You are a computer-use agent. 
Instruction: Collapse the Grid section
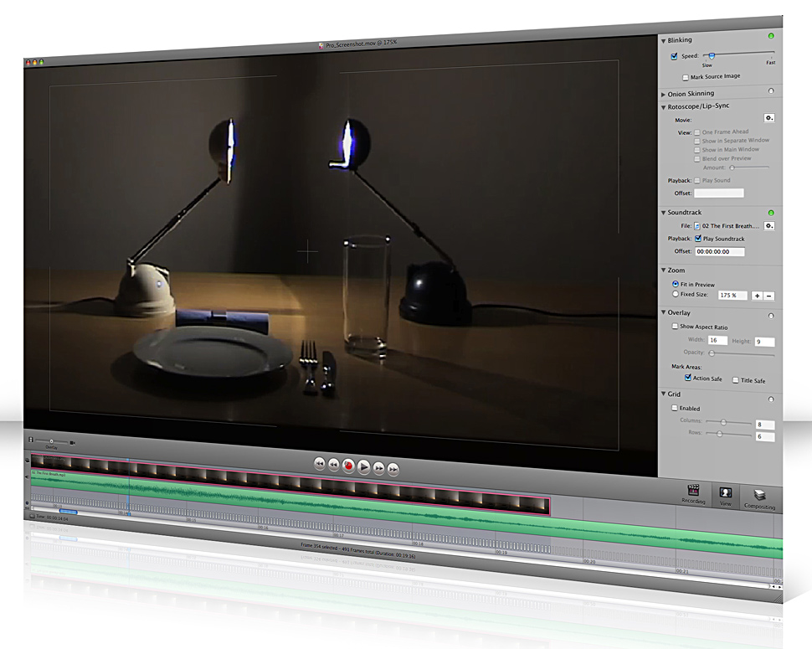663,394
